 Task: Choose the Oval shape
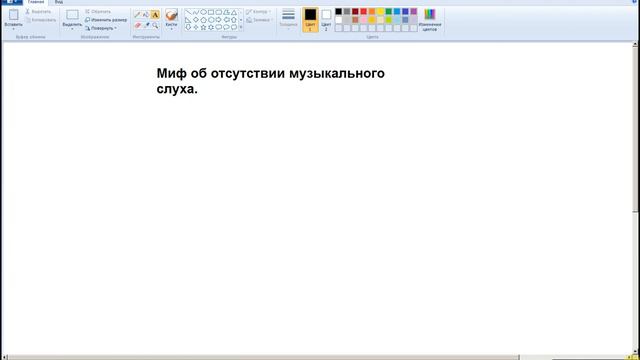pos(203,12)
